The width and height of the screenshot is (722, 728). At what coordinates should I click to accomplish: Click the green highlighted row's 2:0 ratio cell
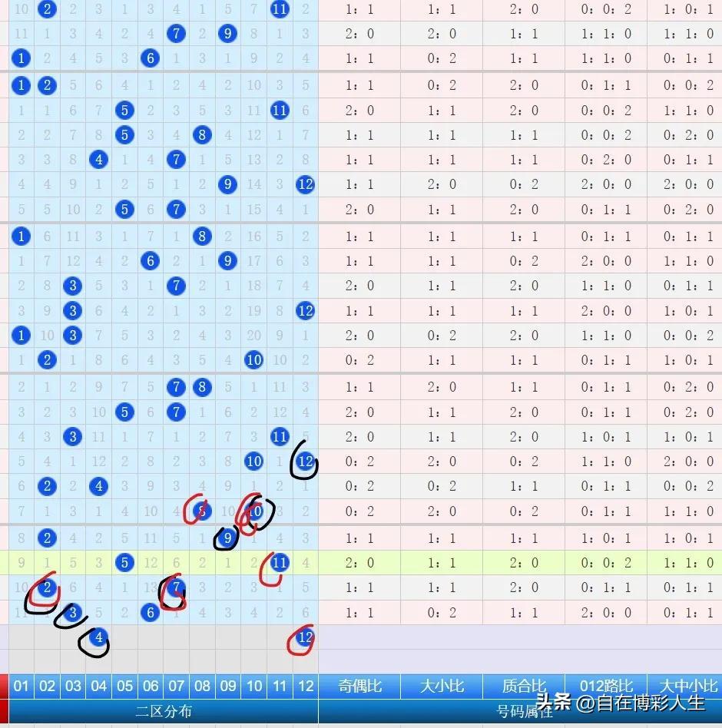coord(358,563)
